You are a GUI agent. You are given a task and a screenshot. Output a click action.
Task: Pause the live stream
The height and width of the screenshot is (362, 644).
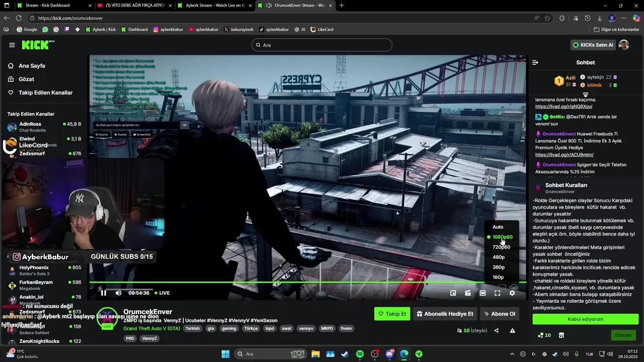(x=103, y=293)
